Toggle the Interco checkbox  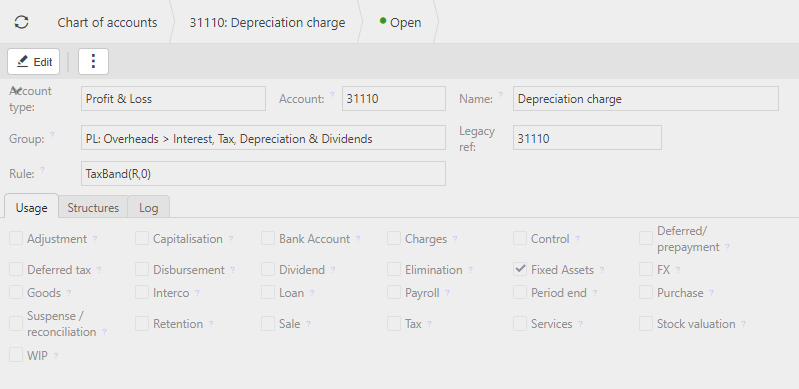pyautogui.click(x=142, y=292)
